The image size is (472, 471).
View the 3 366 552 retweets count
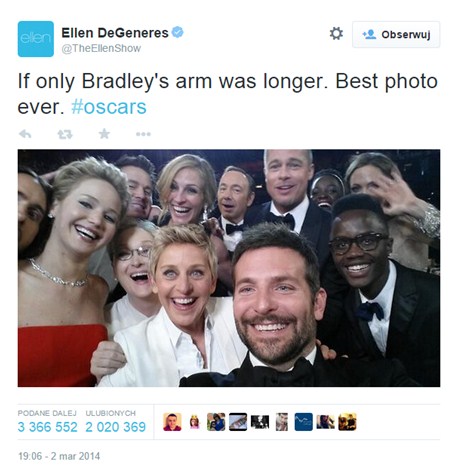tap(47, 427)
